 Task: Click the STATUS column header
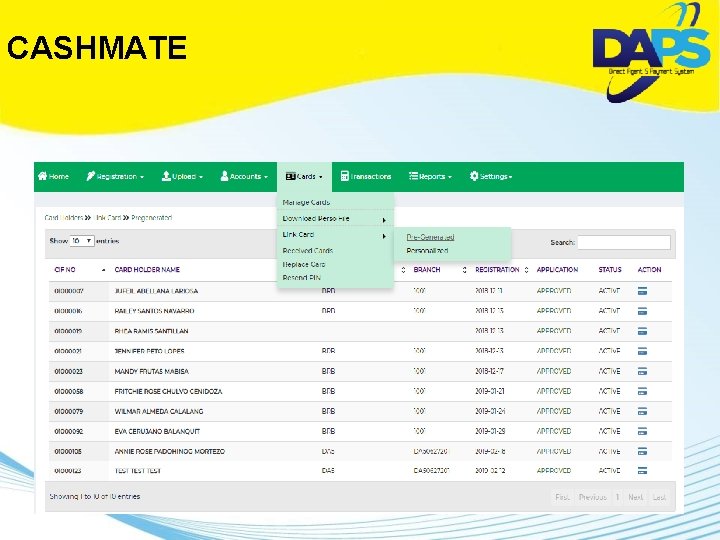(610, 270)
